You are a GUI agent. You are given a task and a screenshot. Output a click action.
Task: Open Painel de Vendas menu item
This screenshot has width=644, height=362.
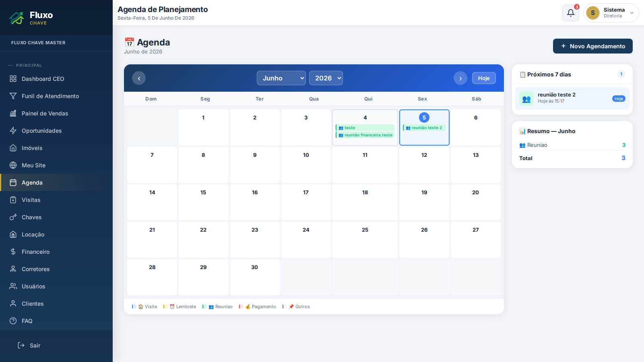point(56,113)
